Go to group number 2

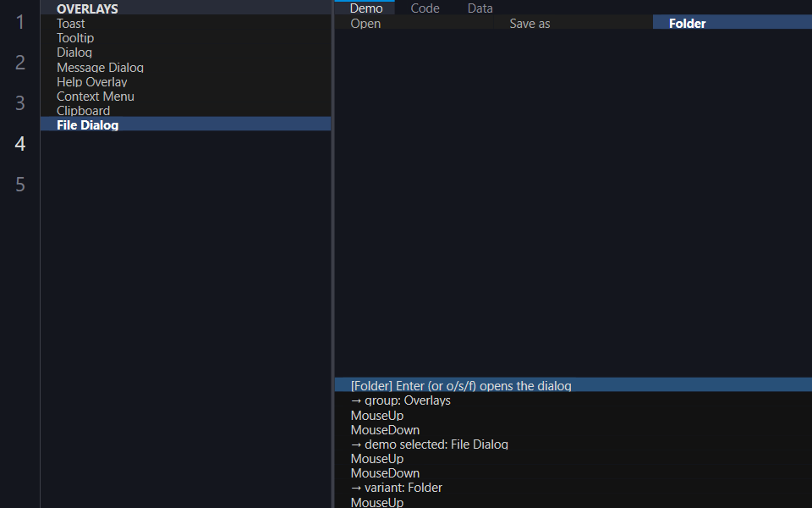click(20, 62)
